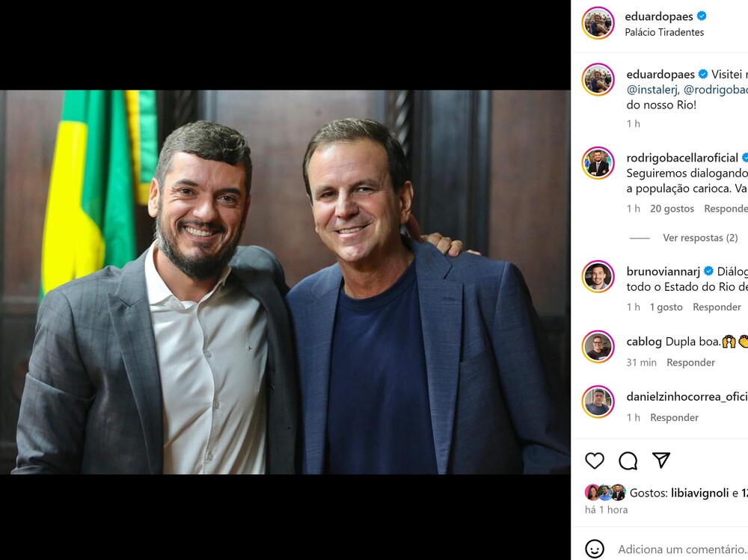Screen dimensions: 748x560
Task: Open the @instalerj mention in caption
Action: click(652, 89)
